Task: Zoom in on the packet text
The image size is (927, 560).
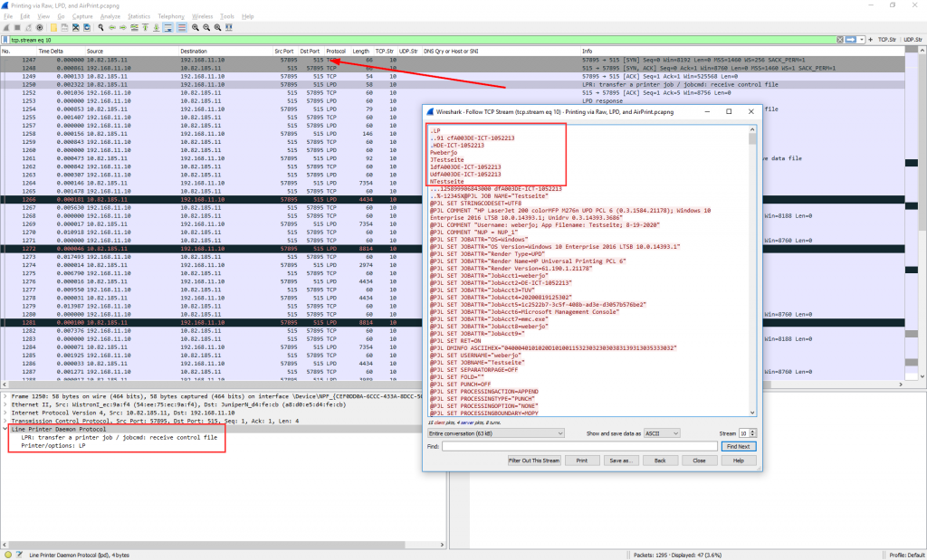Action: click(x=196, y=27)
